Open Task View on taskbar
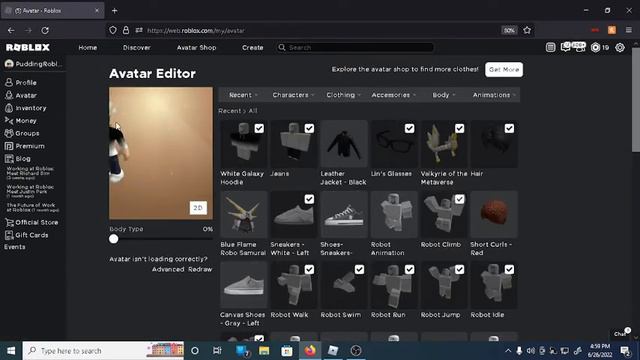This screenshot has height=360, width=640. (217, 351)
